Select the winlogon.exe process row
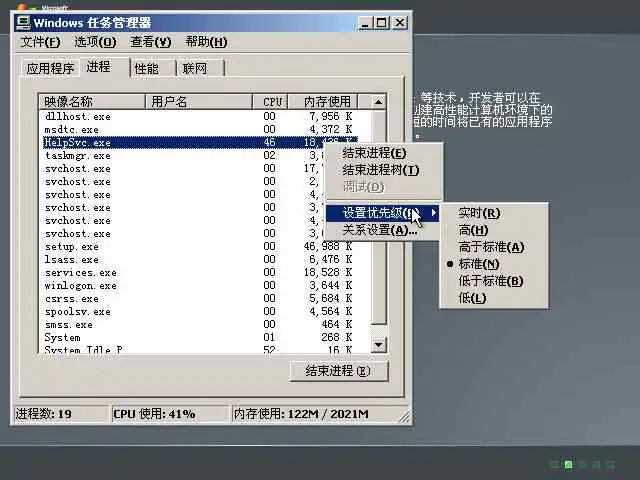Viewport: 640px width, 480px height. pos(199,286)
